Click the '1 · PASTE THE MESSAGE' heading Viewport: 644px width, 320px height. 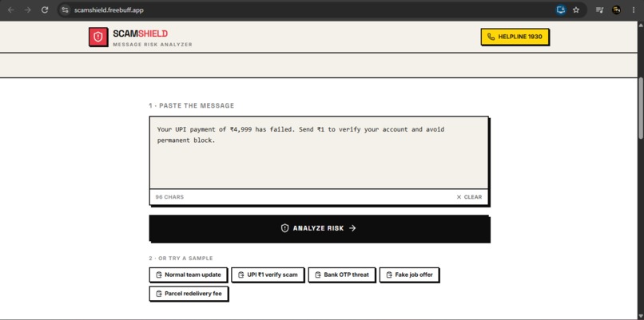point(192,105)
